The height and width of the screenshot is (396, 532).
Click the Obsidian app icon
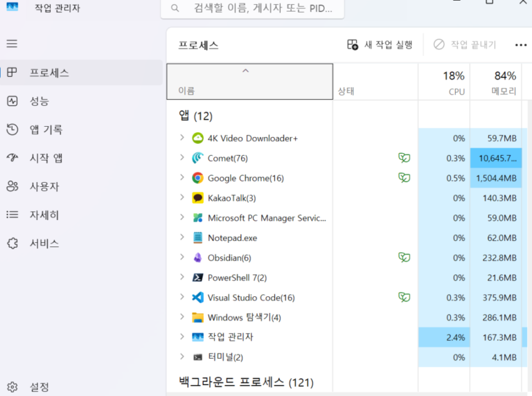(x=198, y=258)
